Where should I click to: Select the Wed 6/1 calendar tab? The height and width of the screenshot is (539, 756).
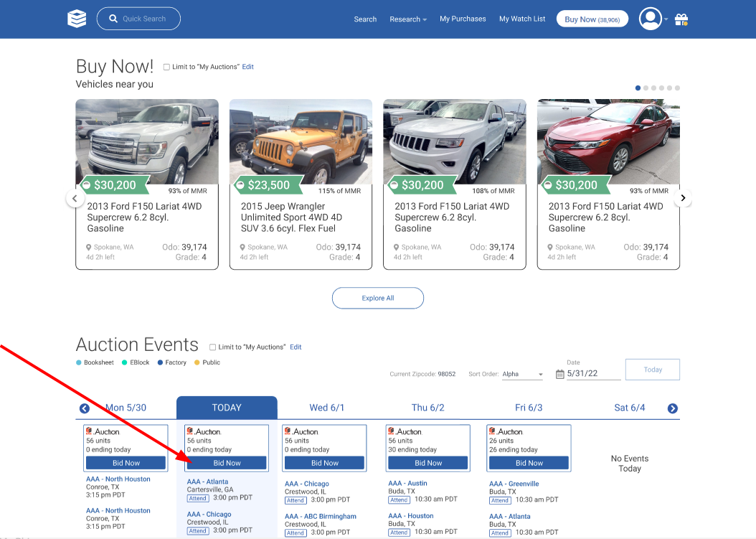pyautogui.click(x=327, y=408)
